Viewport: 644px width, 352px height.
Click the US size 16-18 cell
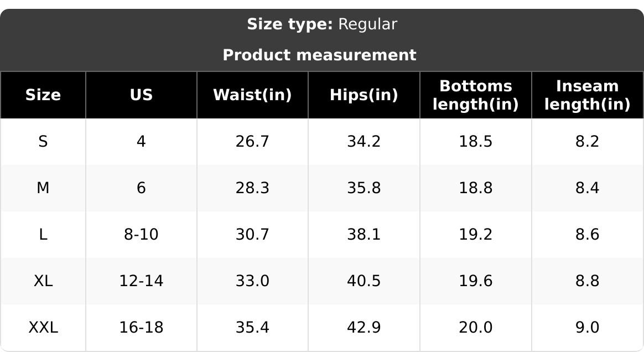(141, 328)
